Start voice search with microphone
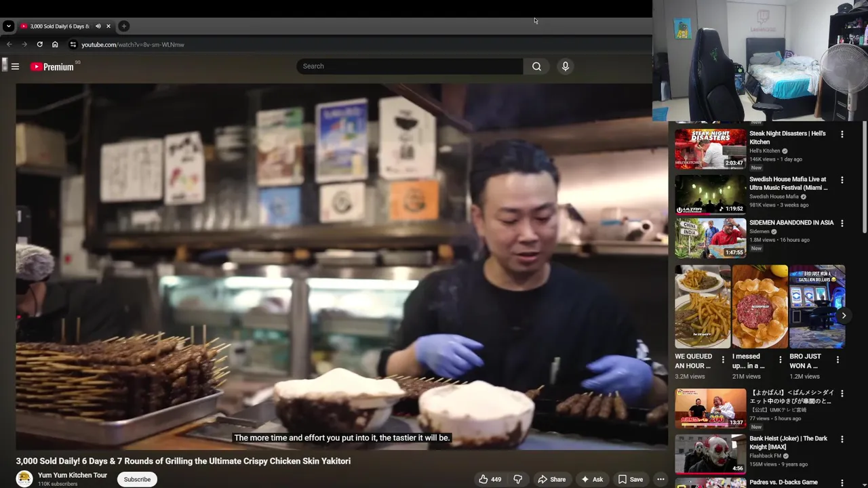The height and width of the screenshot is (488, 868). [x=565, y=66]
